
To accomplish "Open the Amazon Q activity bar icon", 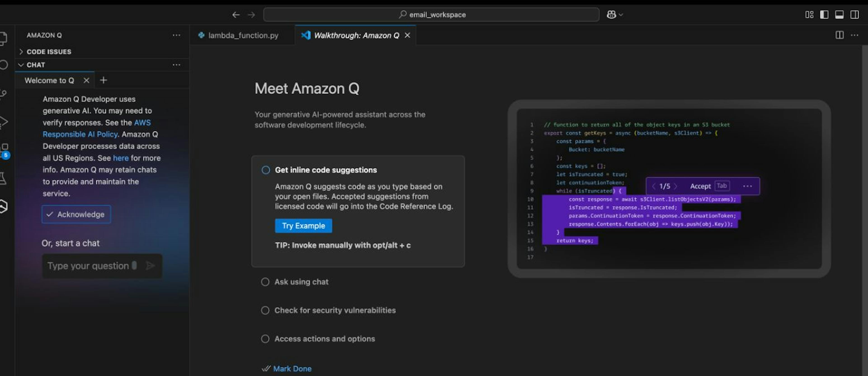I will [3, 206].
